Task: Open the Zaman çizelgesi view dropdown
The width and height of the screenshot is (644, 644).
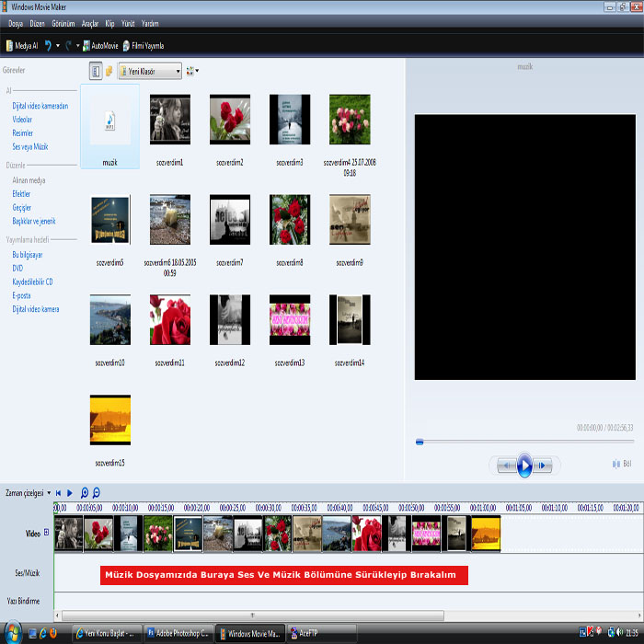Action: pyautogui.click(x=48, y=493)
